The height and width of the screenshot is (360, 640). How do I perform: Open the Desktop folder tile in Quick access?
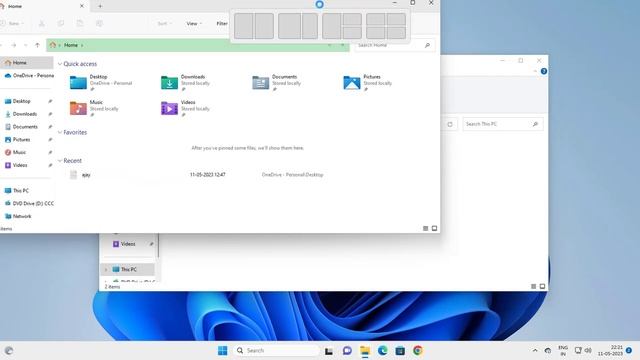[x=101, y=83]
